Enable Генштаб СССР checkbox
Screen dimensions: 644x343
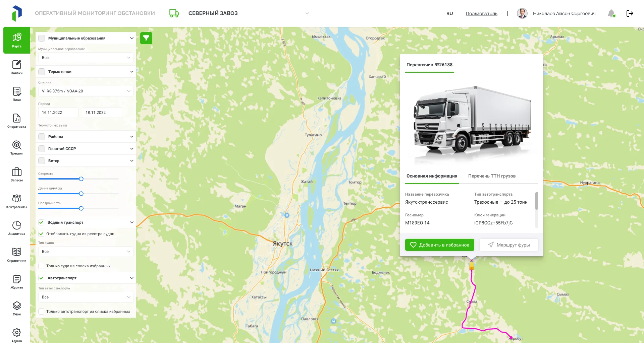coord(42,149)
